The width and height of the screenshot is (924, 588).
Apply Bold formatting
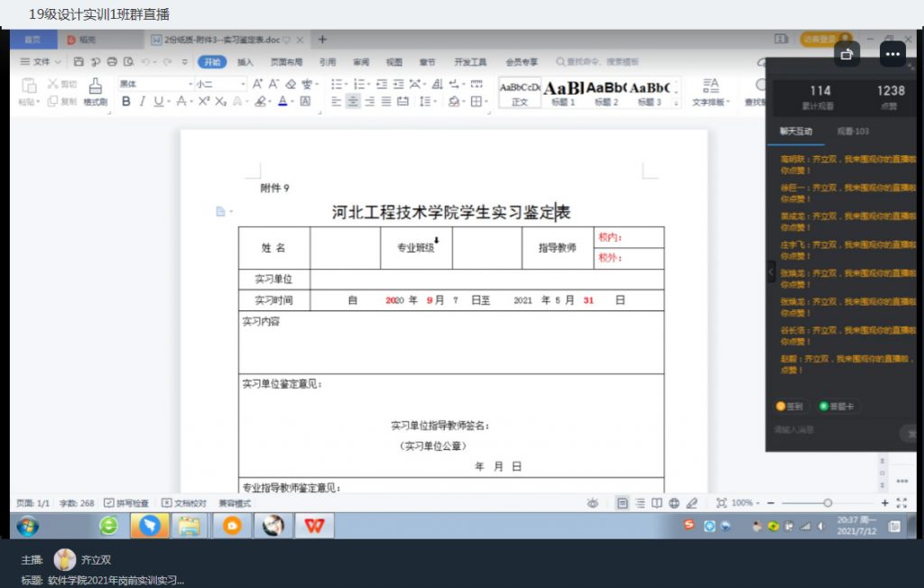(125, 101)
